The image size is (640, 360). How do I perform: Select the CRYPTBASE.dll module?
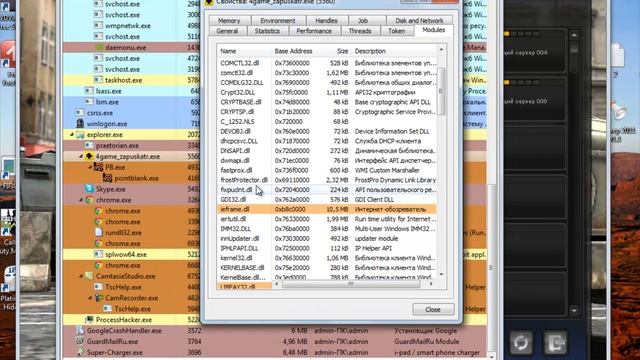click(327, 102)
